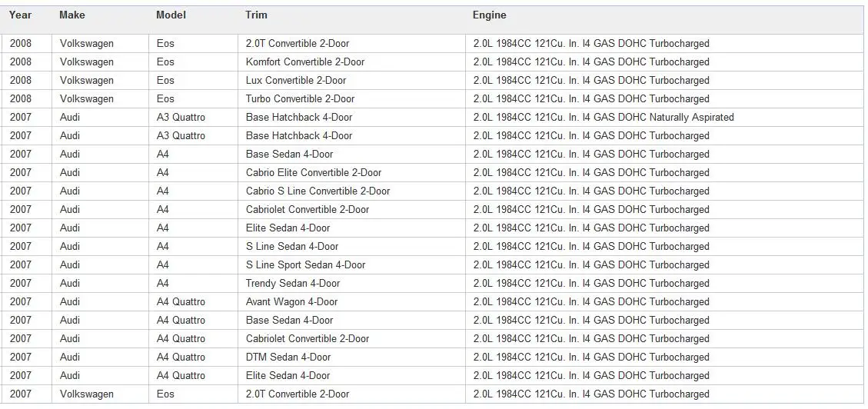The image size is (868, 409).
Task: Click the Make column header
Action: (72, 15)
